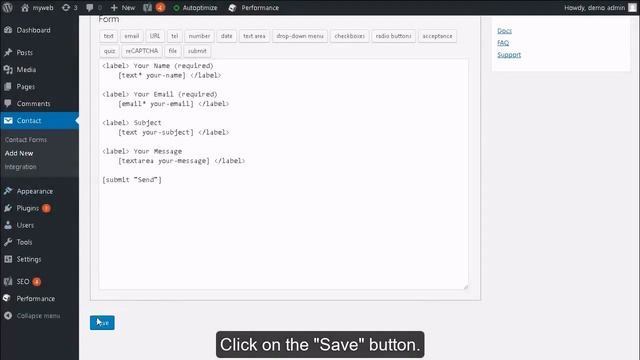640x360 pixels.
Task: Insert a quiz tag
Action: pos(109,51)
